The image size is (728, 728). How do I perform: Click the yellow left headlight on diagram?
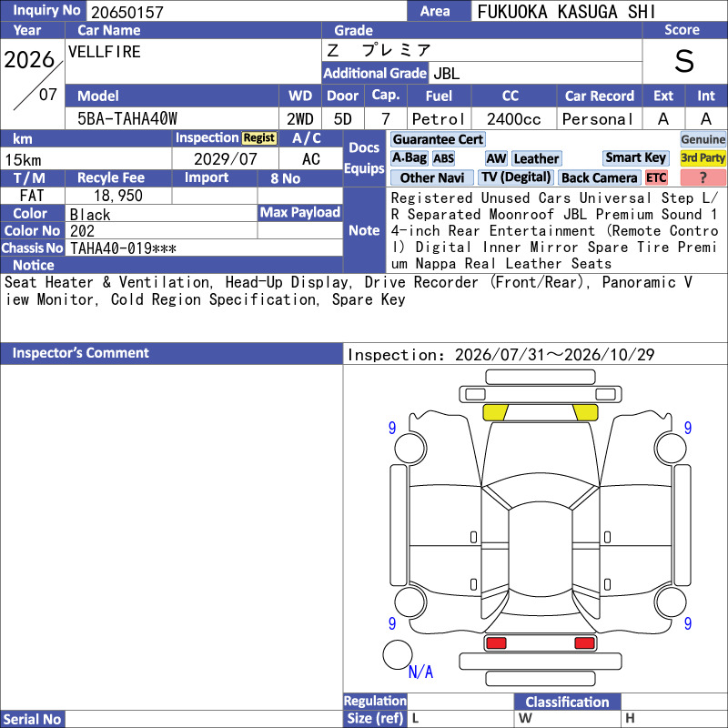(x=495, y=412)
